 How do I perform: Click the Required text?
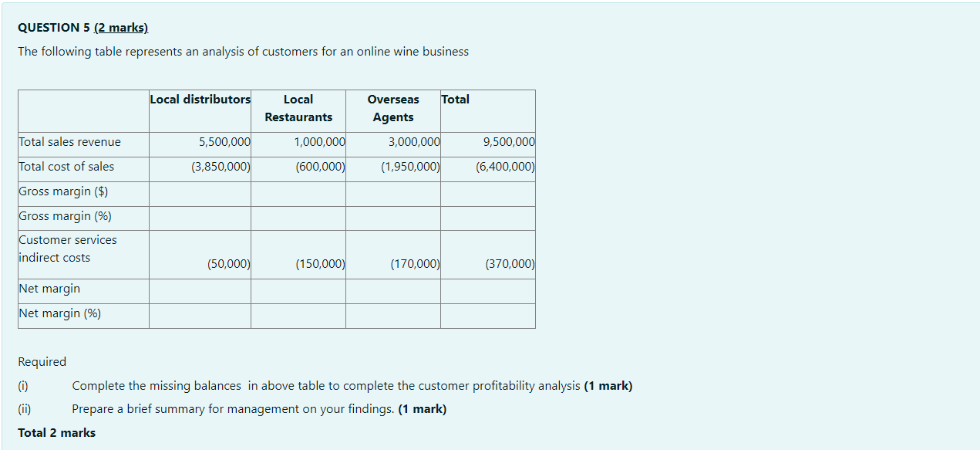(x=42, y=361)
